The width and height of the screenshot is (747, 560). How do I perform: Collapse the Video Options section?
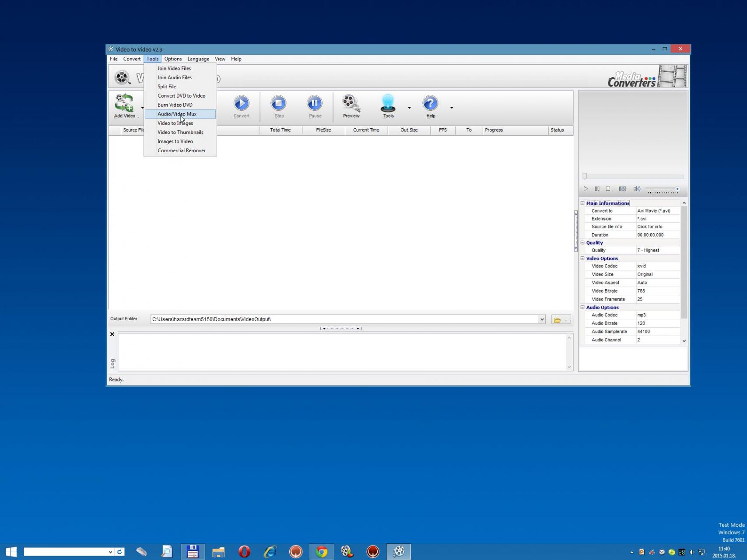pyautogui.click(x=582, y=258)
